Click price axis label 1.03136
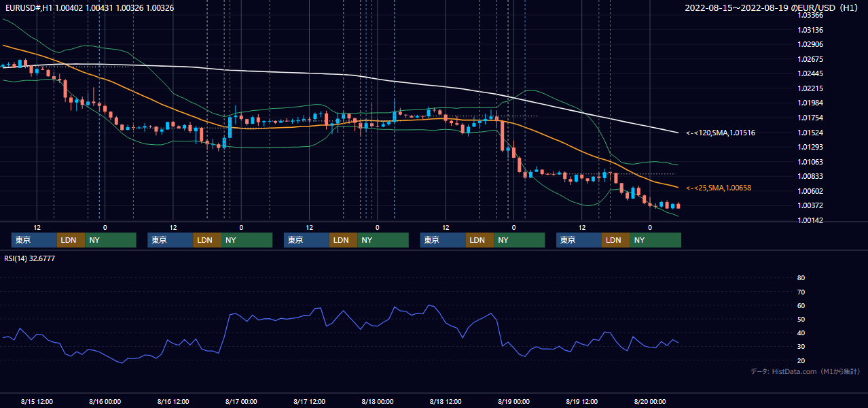The width and height of the screenshot is (868, 408). click(810, 30)
